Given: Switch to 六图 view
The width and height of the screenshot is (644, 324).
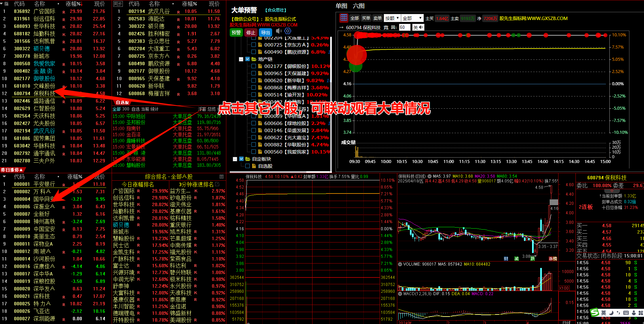Looking at the screenshot, I should [359, 6].
